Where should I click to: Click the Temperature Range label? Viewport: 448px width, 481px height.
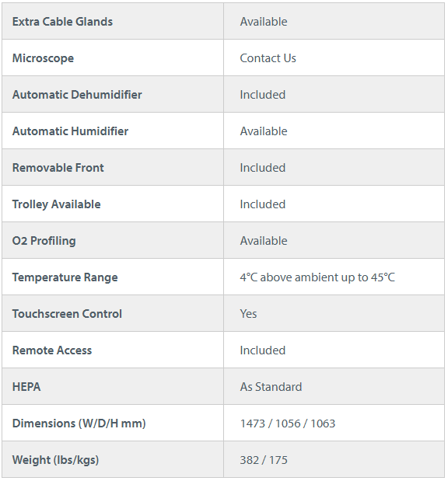click(65, 277)
